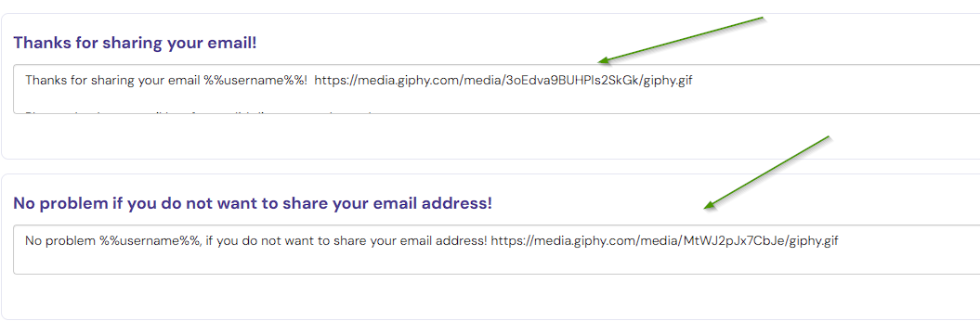Click blank card area below the second text box
The image size is (980, 334).
(x=497, y=297)
